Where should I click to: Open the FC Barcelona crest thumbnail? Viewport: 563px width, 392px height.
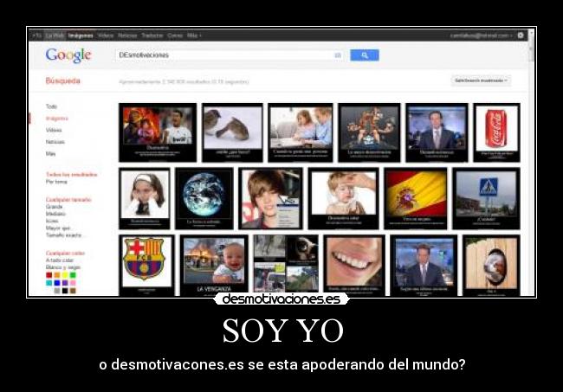(146, 266)
